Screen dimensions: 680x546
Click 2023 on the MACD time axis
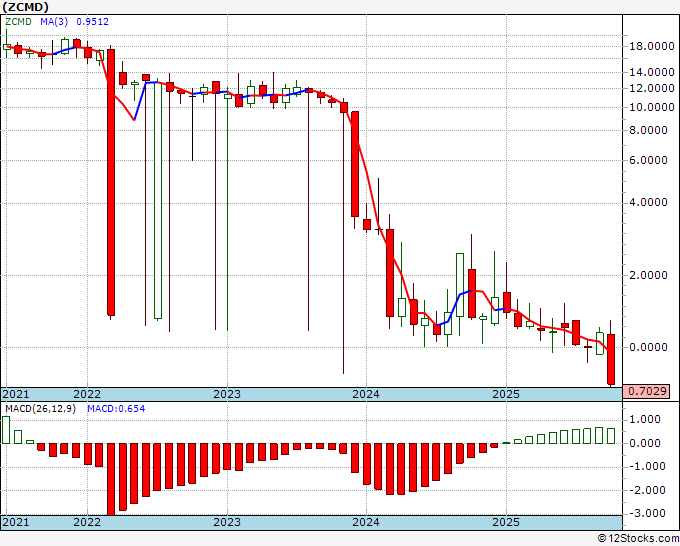tap(227, 522)
